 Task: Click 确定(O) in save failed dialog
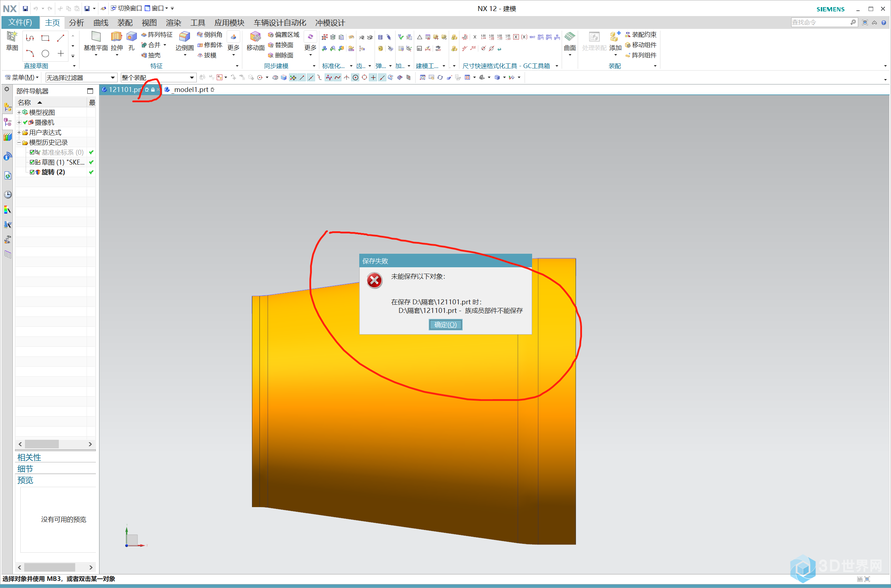point(445,325)
